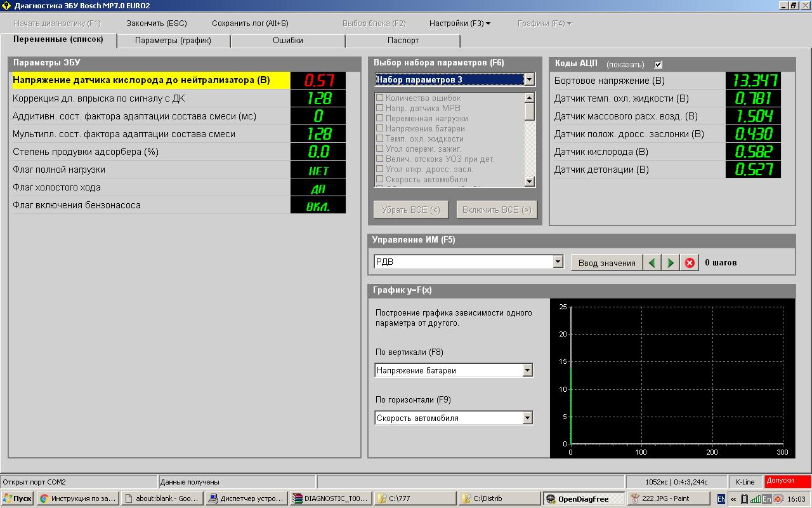Click the Бортовое напряжение (В) value 13.347
The image size is (812, 508).
tap(753, 81)
